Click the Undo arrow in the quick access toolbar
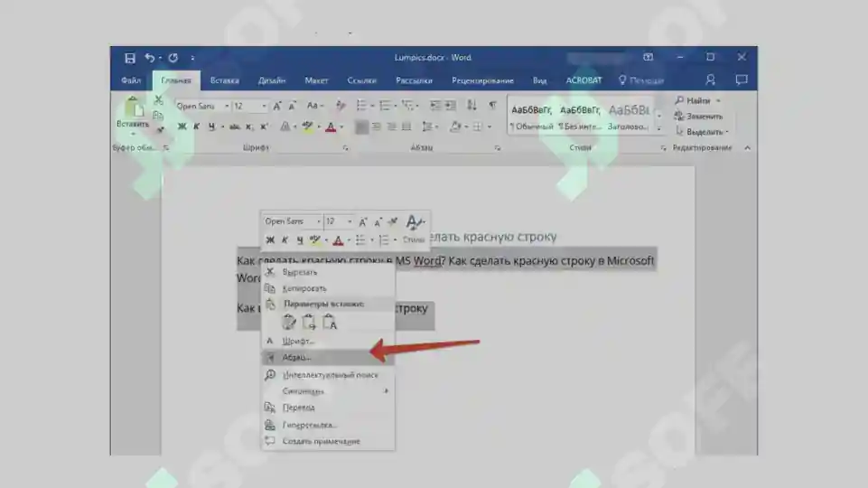Viewport: 868px width, 488px height. coord(149,58)
